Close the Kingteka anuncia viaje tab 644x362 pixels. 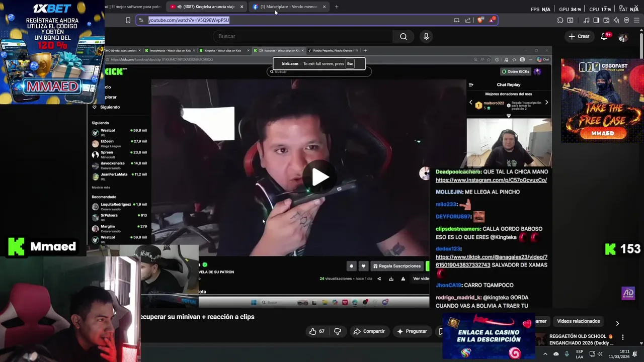point(242,7)
